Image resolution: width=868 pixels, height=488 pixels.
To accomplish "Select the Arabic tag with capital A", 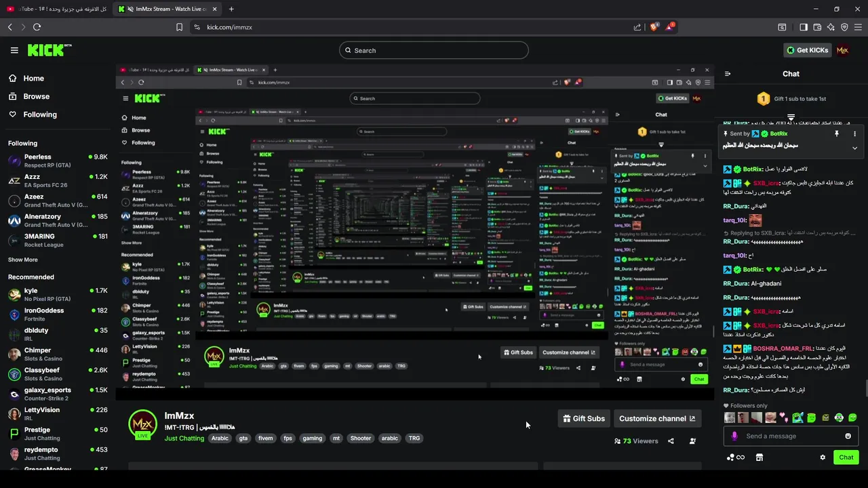I will pyautogui.click(x=220, y=439).
